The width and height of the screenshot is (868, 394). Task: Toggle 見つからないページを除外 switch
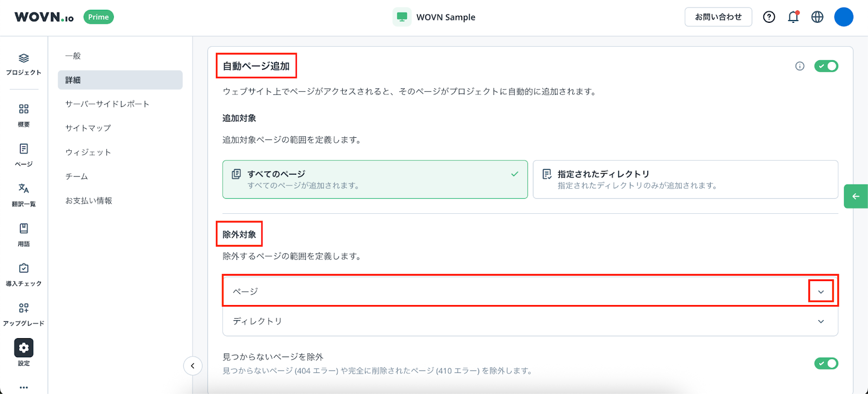pyautogui.click(x=826, y=364)
